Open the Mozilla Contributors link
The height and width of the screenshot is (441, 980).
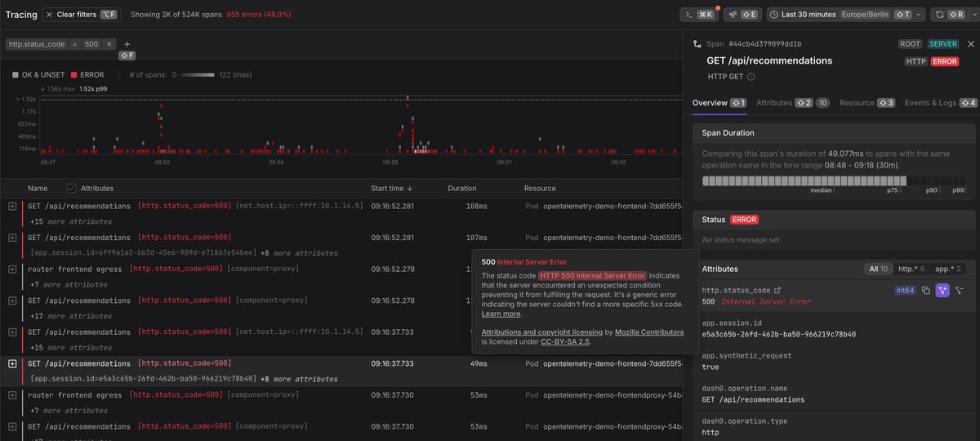648,332
